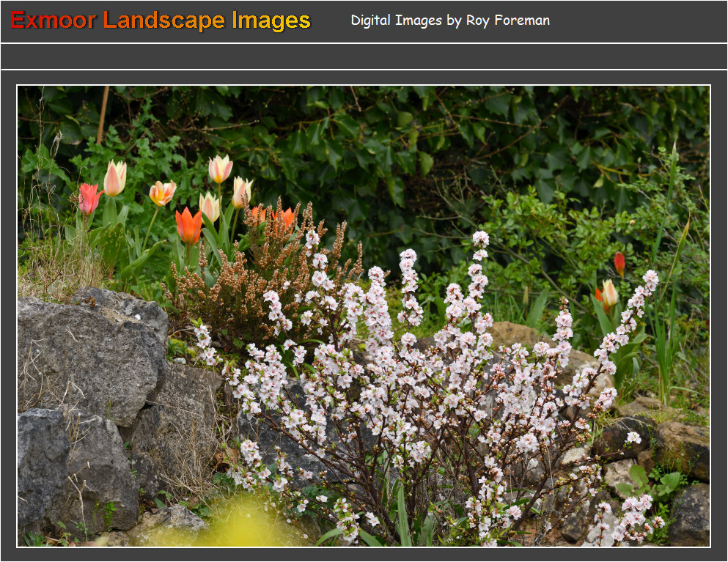This screenshot has width=728, height=562.
Task: Click the red word Exmoor in the heading
Action: [53, 21]
